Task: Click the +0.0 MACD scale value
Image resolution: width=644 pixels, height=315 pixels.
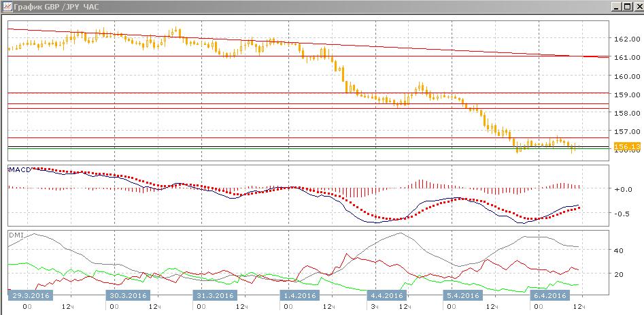Action: pos(623,189)
